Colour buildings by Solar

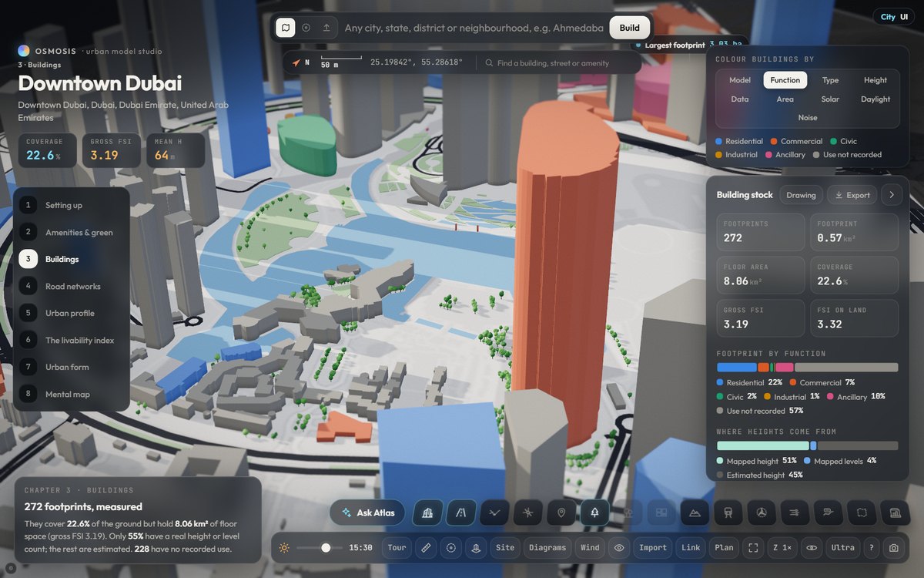[830, 99]
